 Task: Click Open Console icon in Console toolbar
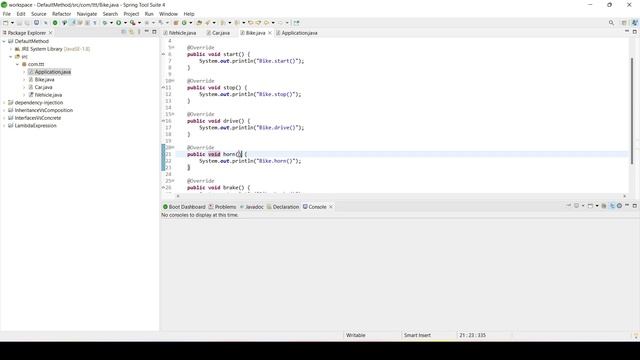(x=590, y=206)
